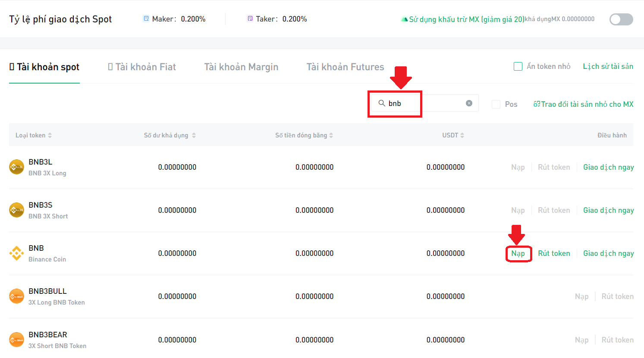
Task: Switch to Tài khoản Fiat tab
Action: (x=142, y=67)
